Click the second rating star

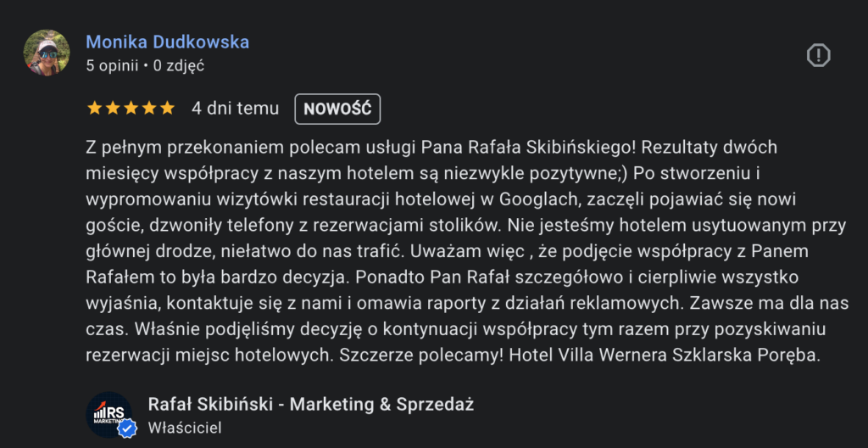(113, 109)
